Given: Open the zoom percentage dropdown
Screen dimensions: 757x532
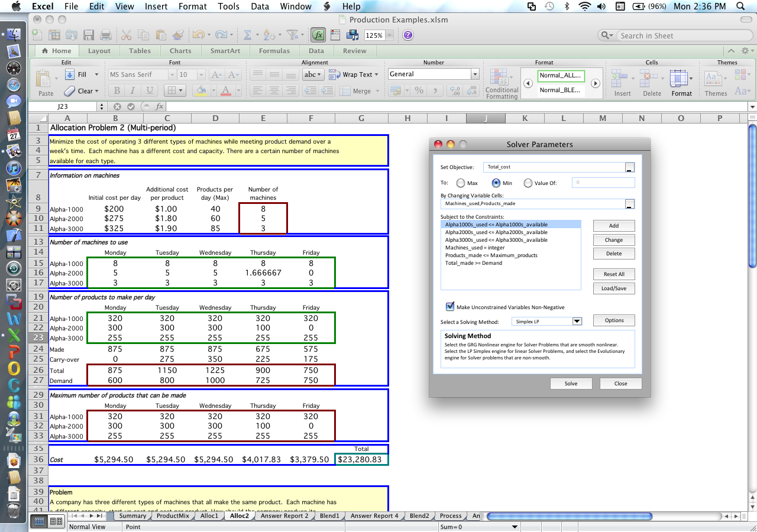Looking at the screenshot, I should point(389,35).
